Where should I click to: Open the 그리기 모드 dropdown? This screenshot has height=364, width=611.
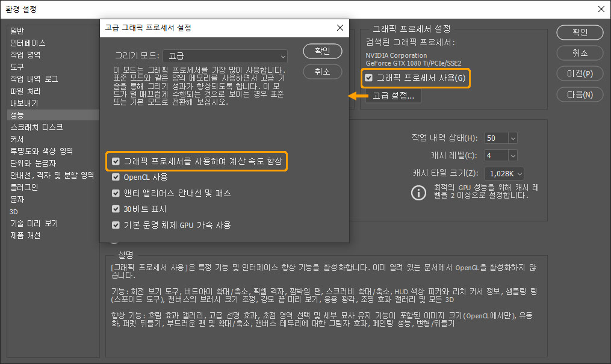(x=225, y=55)
